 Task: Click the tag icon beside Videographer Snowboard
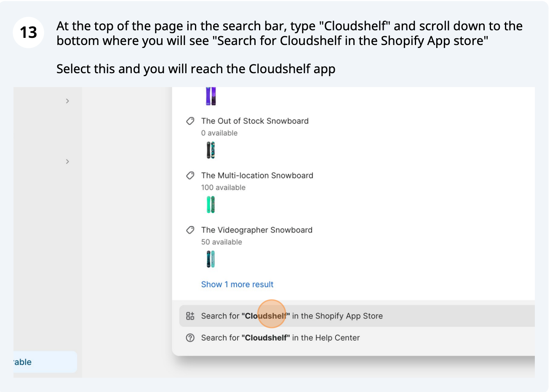coord(190,230)
